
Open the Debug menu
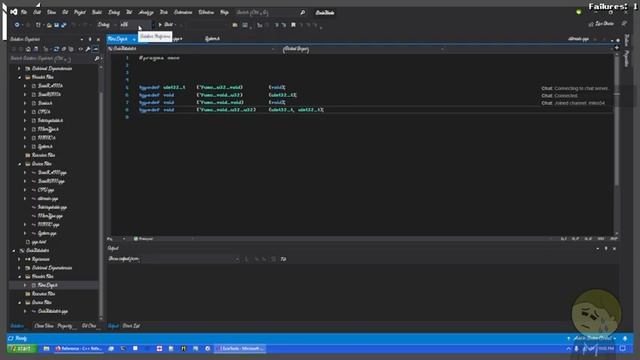[114, 12]
